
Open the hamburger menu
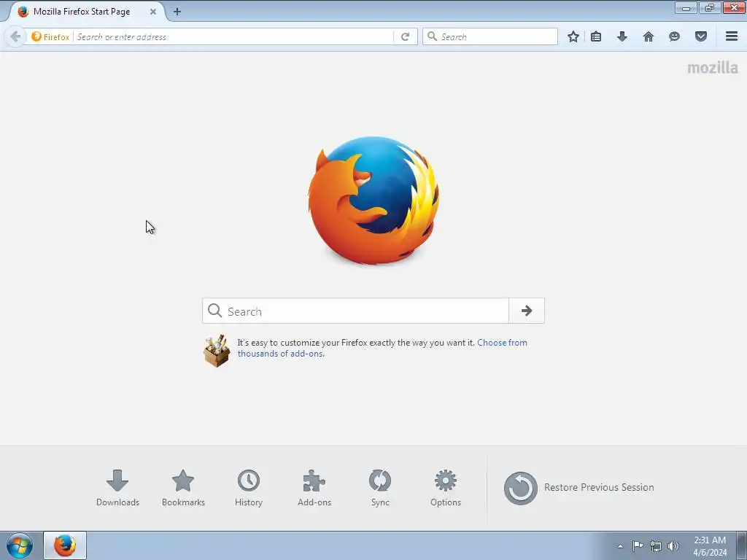(731, 36)
